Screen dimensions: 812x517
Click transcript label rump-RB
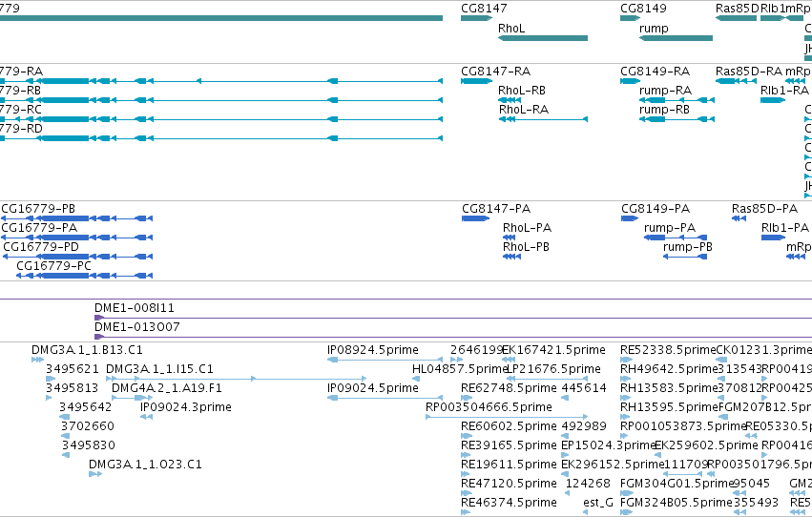[664, 110]
